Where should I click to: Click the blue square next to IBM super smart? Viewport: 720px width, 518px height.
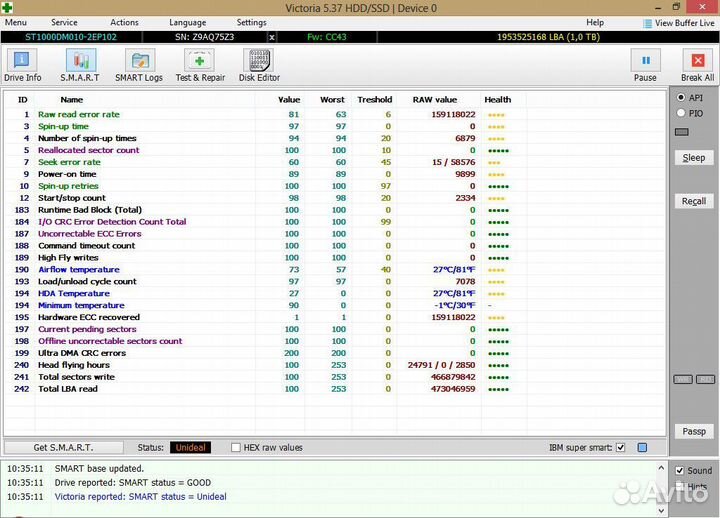[643, 448]
